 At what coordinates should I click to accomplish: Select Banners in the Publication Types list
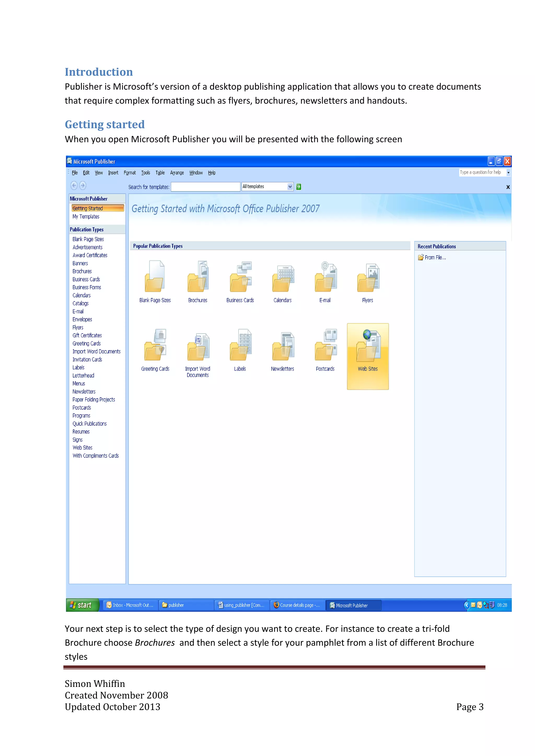click(x=80, y=263)
